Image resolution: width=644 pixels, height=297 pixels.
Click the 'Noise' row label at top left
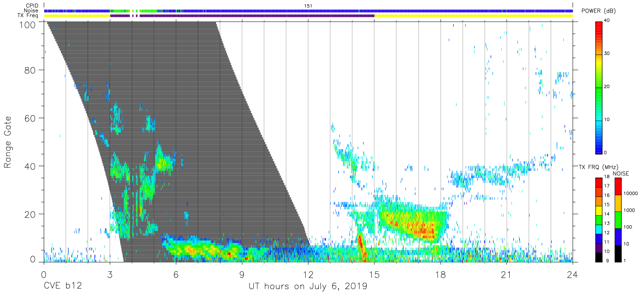coord(31,10)
